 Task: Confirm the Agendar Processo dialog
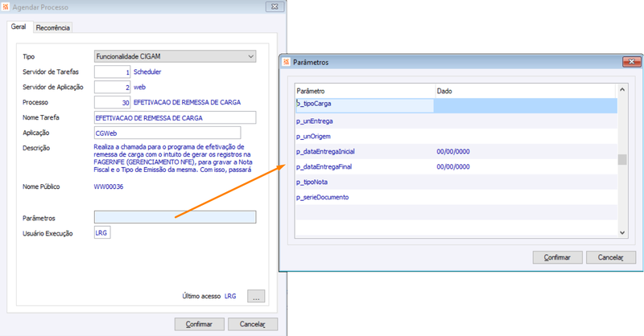[x=199, y=324]
